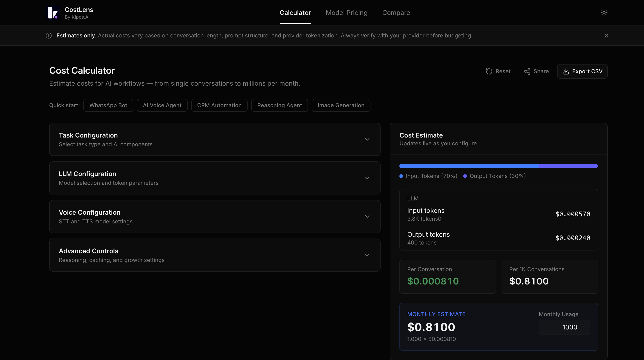Click the Monthly Estimate $0.8100 amount

[431, 327]
